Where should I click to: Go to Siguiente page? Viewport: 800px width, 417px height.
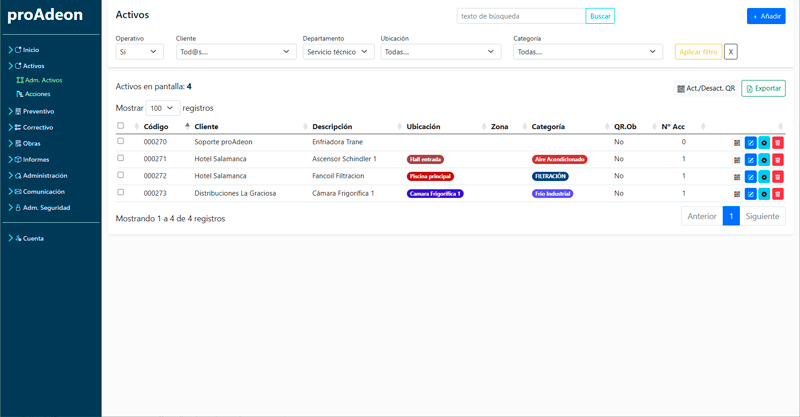[x=762, y=216]
